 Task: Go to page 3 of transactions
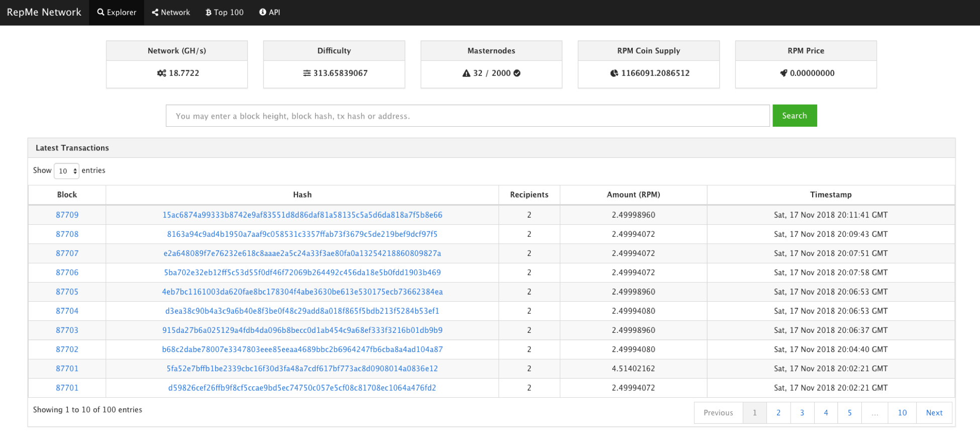[x=802, y=413]
